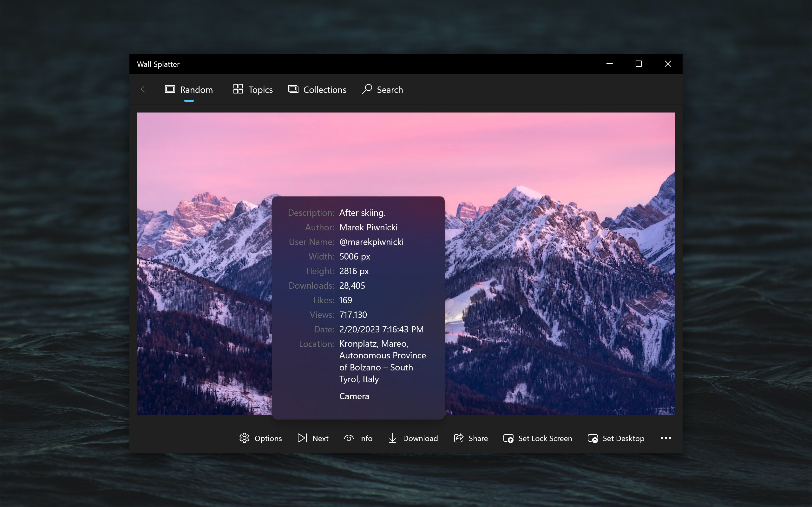The image size is (812, 507).
Task: Open the Camera link in info panel
Action: point(354,396)
